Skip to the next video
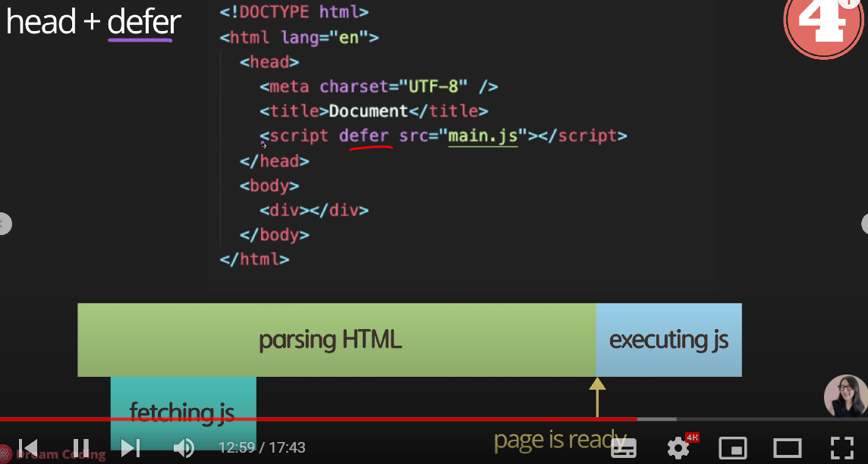 point(130,447)
